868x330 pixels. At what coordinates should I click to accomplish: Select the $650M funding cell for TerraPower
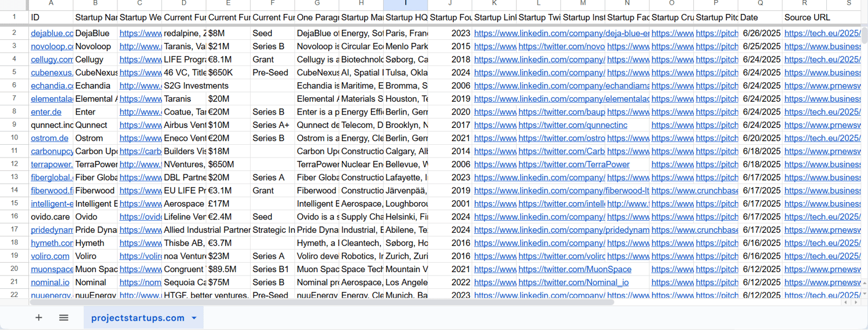click(x=228, y=164)
